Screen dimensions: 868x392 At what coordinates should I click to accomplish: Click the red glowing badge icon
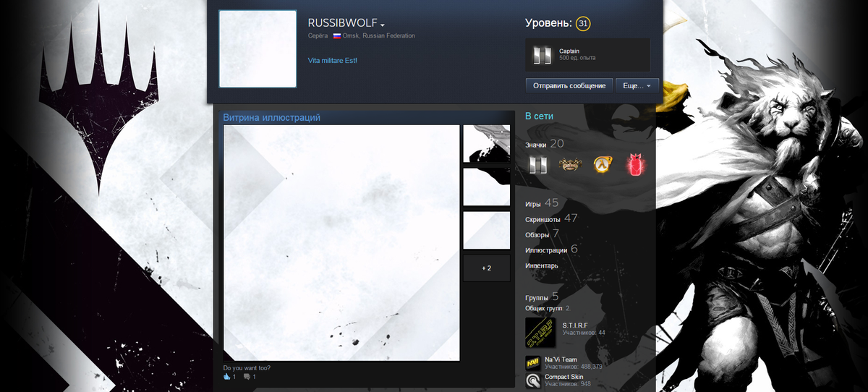tap(635, 166)
